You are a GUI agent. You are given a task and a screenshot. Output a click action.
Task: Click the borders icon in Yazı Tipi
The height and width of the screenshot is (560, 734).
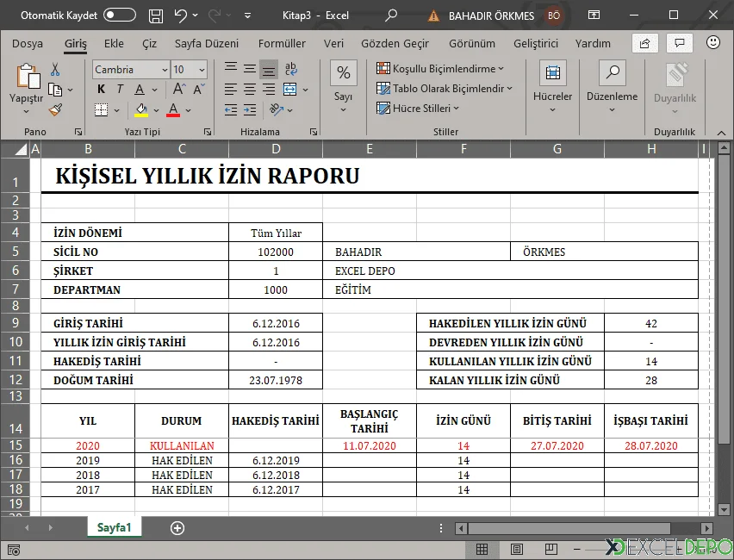[102, 109]
